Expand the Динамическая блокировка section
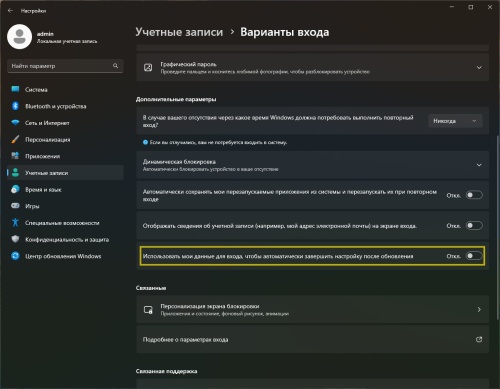This screenshot has width=500, height=389. (x=312, y=165)
